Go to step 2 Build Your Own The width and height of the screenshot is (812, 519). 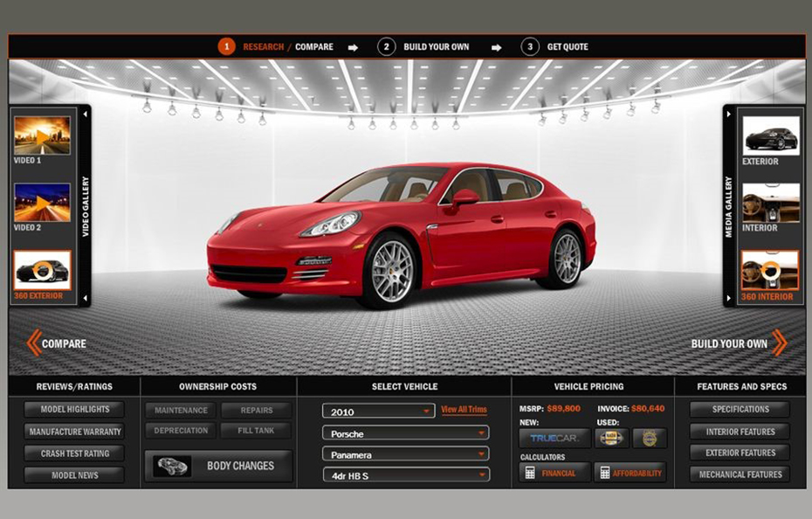pyautogui.click(x=423, y=46)
